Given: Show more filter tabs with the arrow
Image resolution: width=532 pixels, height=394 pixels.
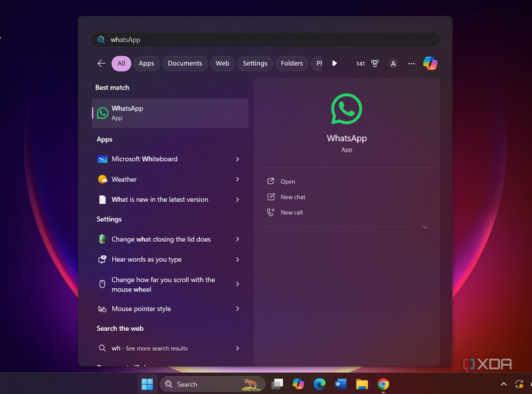Looking at the screenshot, I should pyautogui.click(x=334, y=63).
